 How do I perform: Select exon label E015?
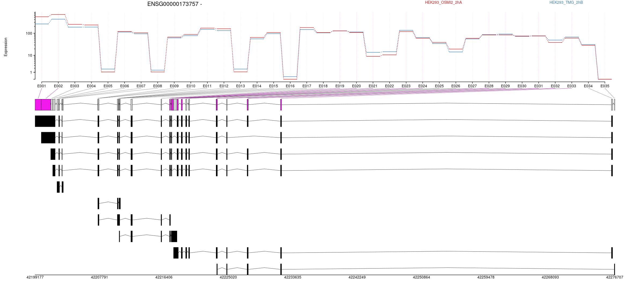273,86
